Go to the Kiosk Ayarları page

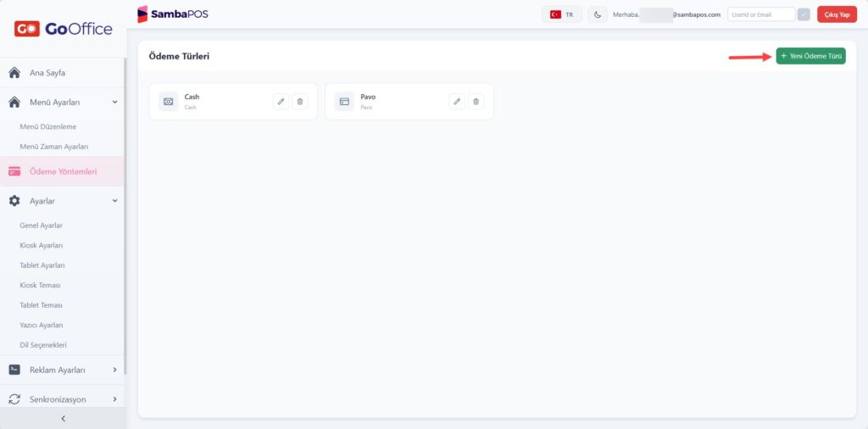pos(42,245)
